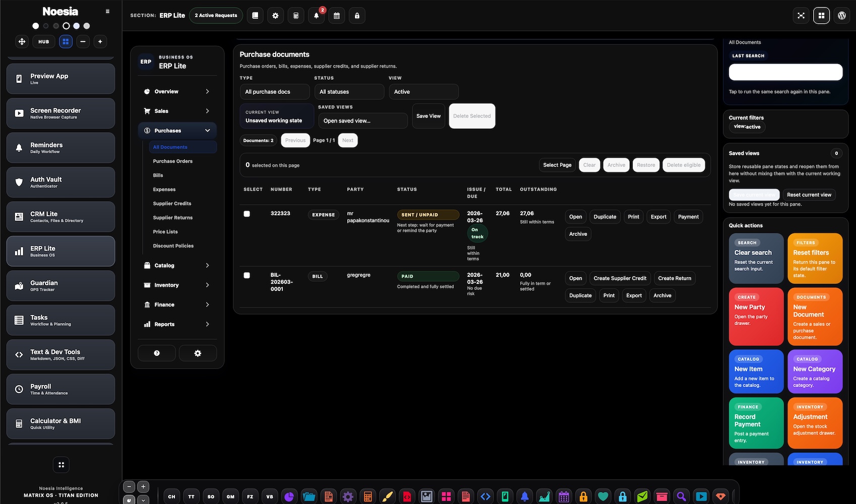Open the View dropdown showing Active

point(424,92)
